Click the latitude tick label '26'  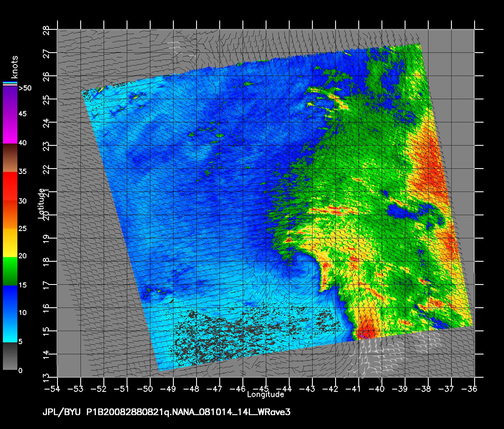pyautogui.click(x=46, y=77)
